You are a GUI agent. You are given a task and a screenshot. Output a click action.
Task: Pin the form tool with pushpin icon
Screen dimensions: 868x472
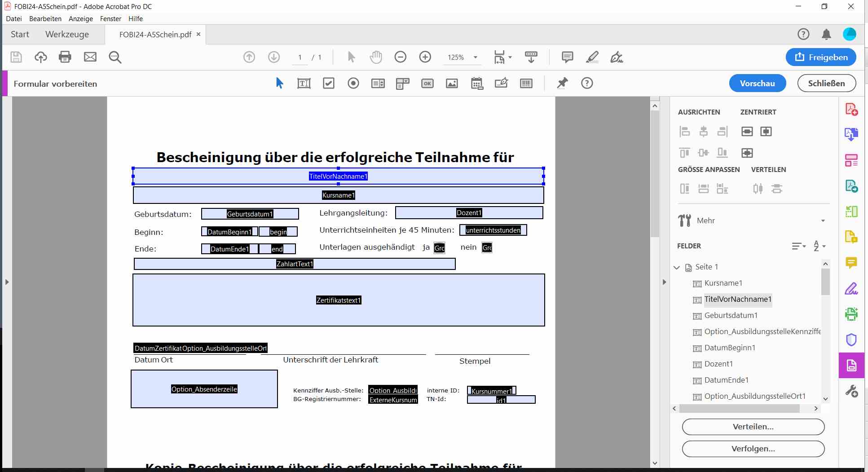(x=562, y=83)
